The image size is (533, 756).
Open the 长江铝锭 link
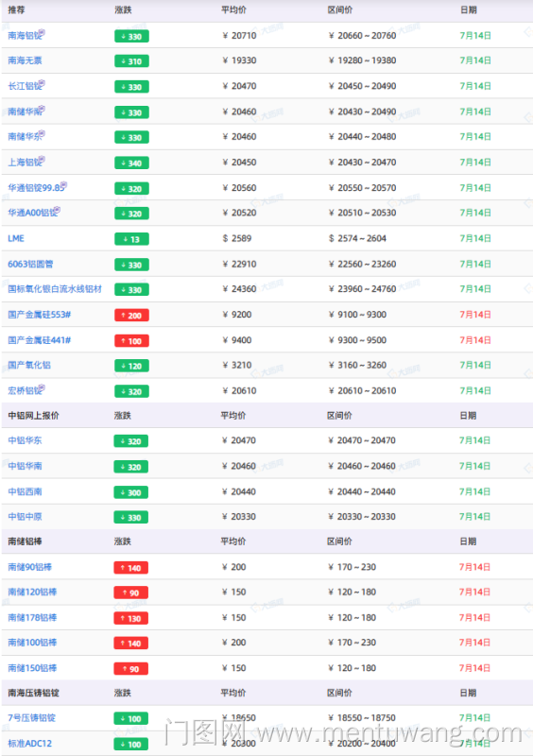[25, 86]
